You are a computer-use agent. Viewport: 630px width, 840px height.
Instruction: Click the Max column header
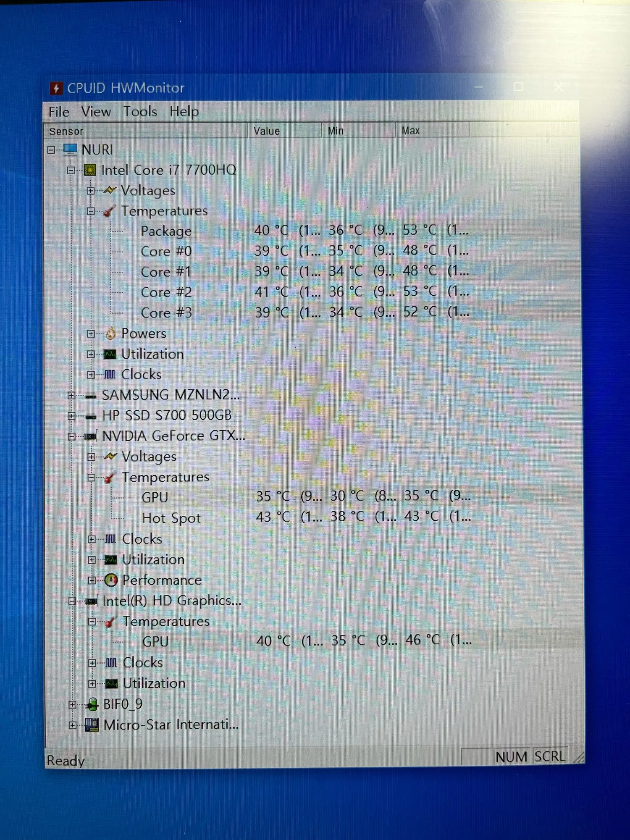(x=432, y=130)
